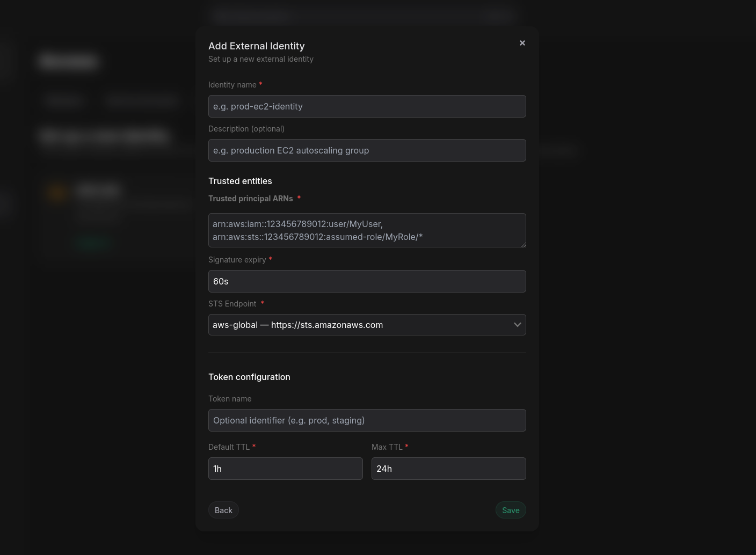Open the endpoint list showing https://sts.amazonaws.com
This screenshot has height=555, width=756.
367,325
